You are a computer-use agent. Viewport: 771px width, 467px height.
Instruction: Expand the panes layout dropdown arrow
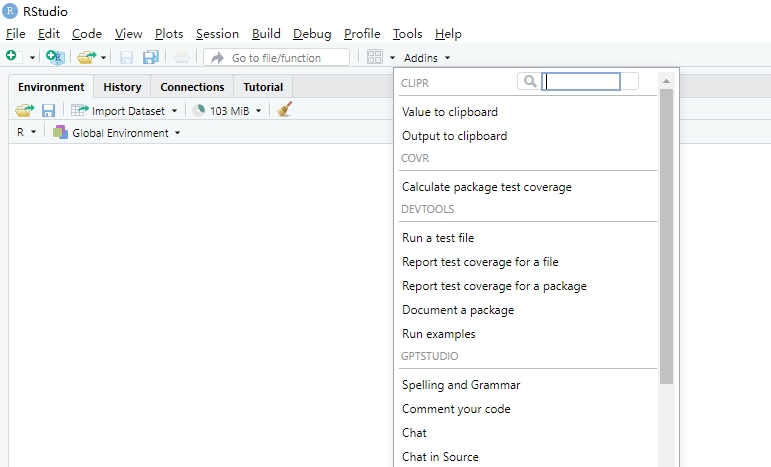click(x=392, y=58)
